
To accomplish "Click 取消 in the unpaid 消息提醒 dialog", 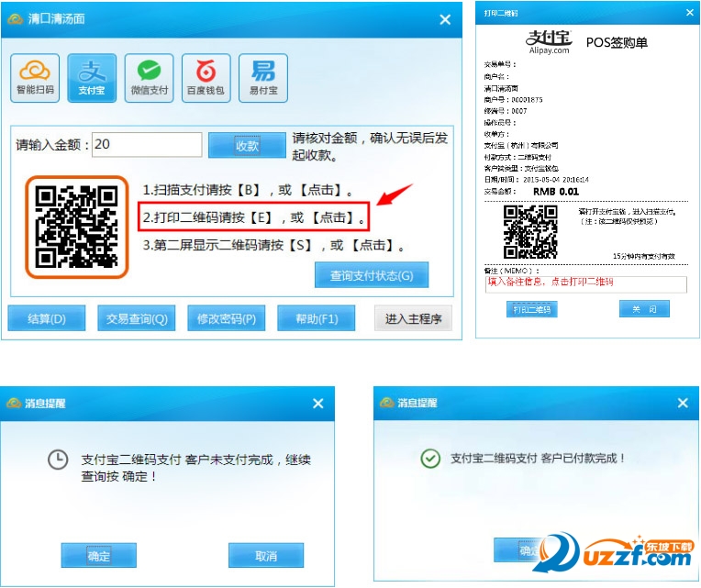I will 266,555.
